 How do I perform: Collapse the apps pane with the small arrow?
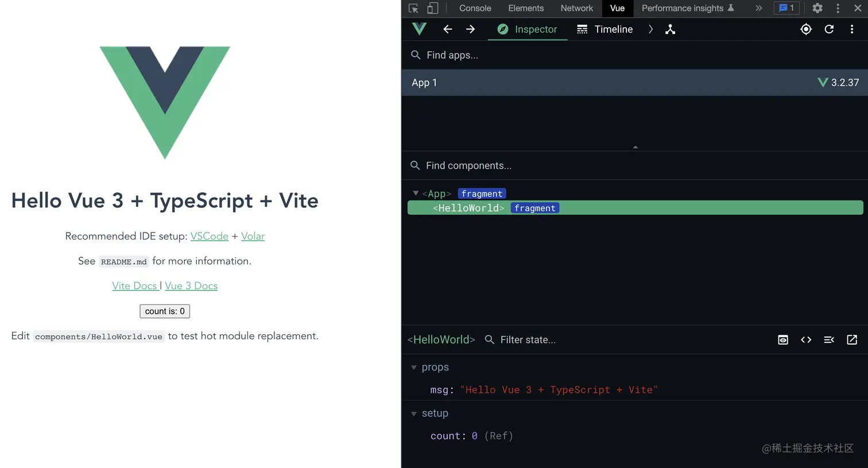coord(635,148)
